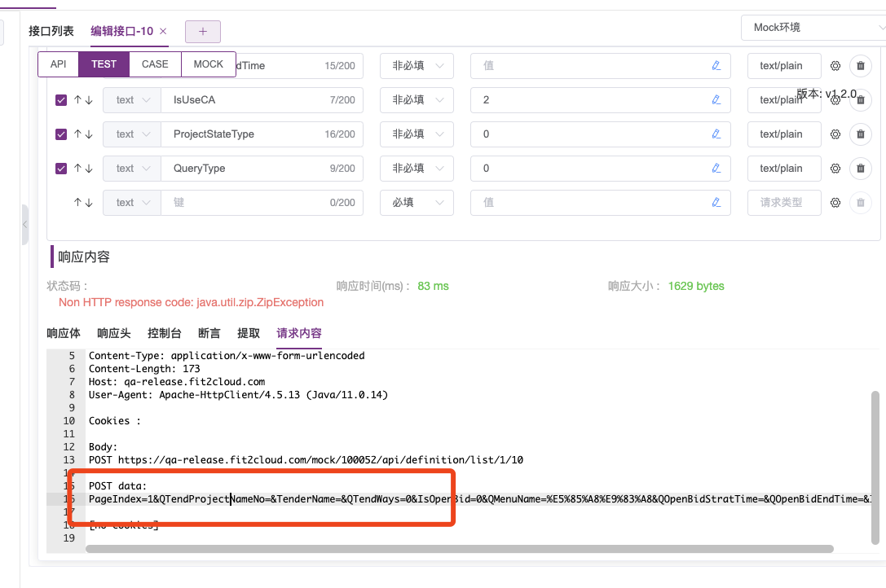Screen dimensions: 886x588
Task: Delete the ProjectStateType parameter row
Action: [x=861, y=134]
